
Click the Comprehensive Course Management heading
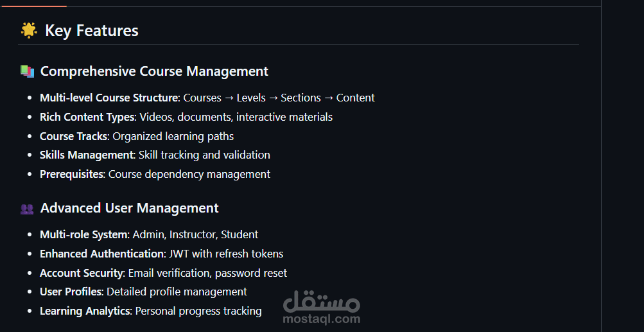154,71
